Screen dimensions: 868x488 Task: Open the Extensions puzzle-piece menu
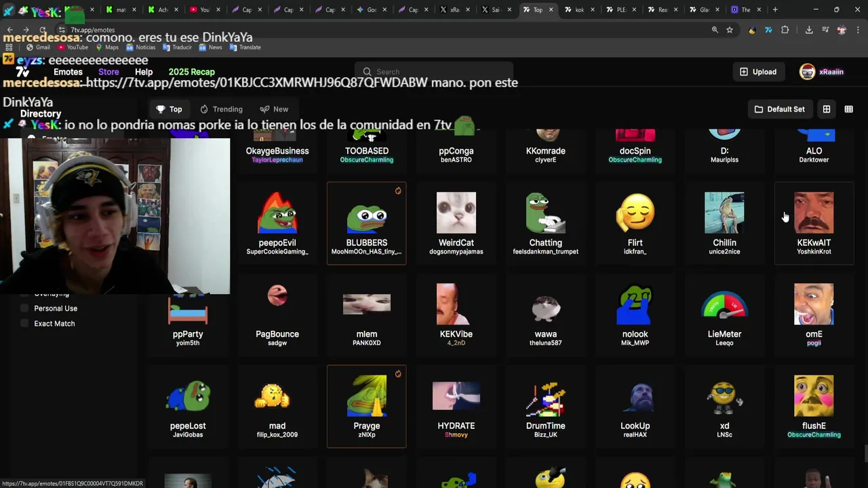tap(785, 30)
